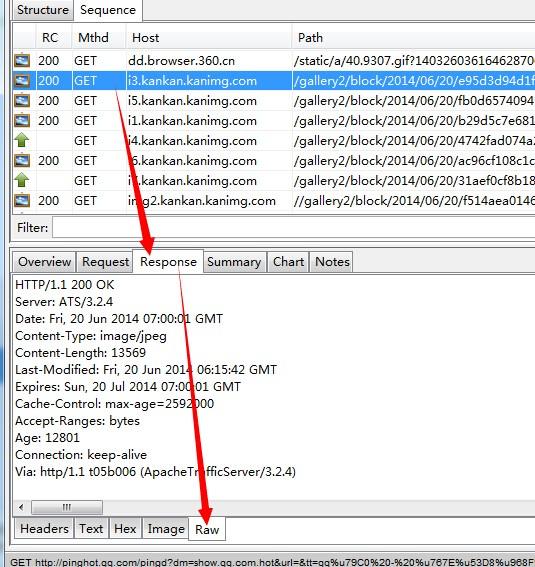
Task: Select the Sequence tab
Action: click(108, 10)
